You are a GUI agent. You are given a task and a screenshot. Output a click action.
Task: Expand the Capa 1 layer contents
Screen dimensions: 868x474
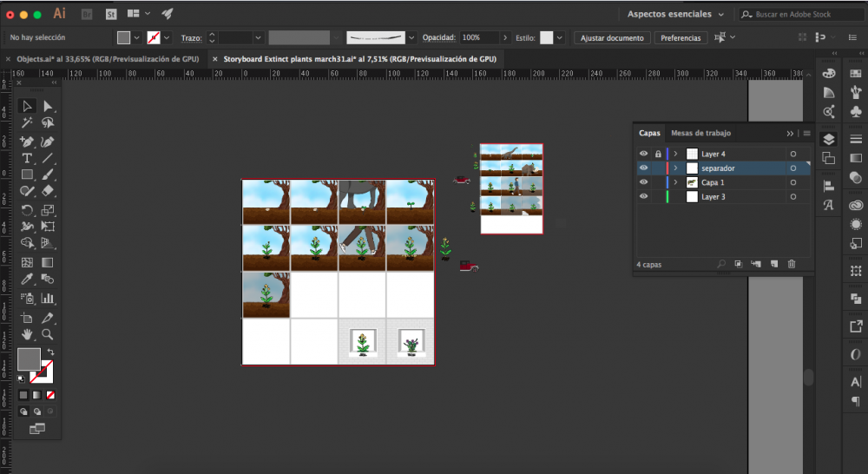[675, 183]
